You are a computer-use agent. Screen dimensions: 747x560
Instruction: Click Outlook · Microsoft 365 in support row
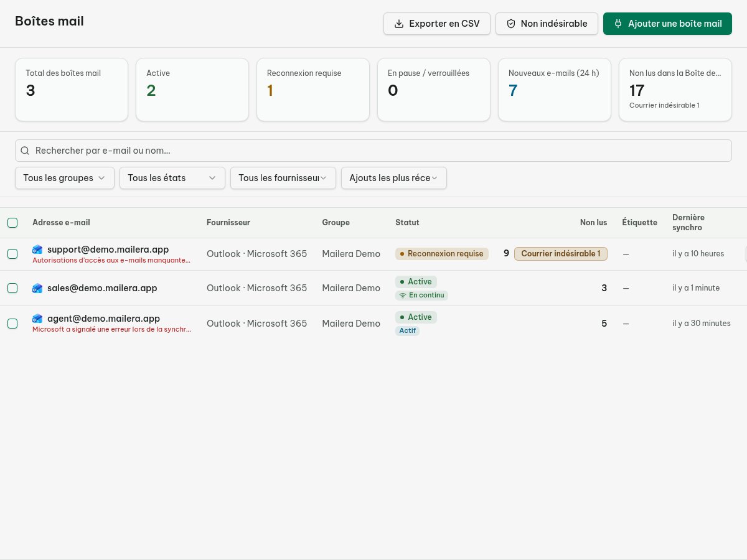(x=256, y=254)
